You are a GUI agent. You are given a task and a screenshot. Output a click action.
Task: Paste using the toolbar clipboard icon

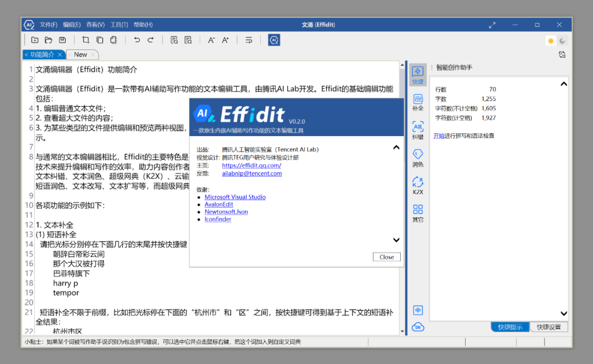tap(114, 40)
